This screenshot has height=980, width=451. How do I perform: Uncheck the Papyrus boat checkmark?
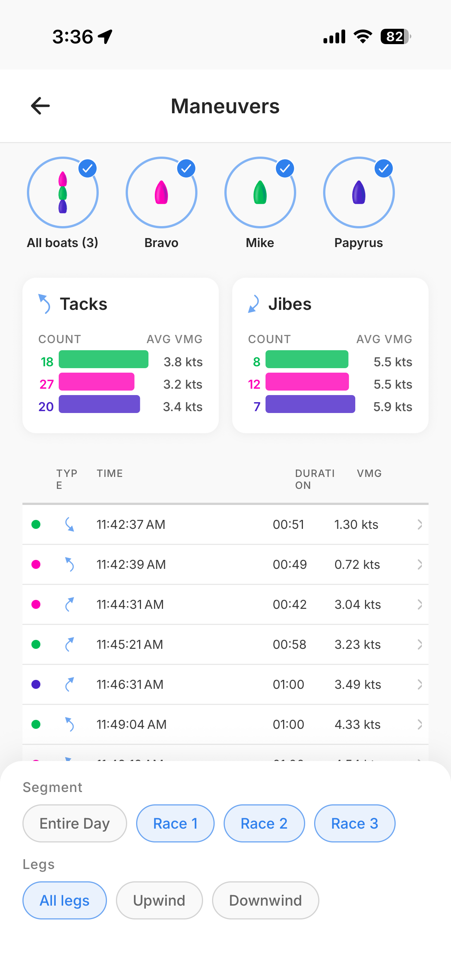coord(383,169)
